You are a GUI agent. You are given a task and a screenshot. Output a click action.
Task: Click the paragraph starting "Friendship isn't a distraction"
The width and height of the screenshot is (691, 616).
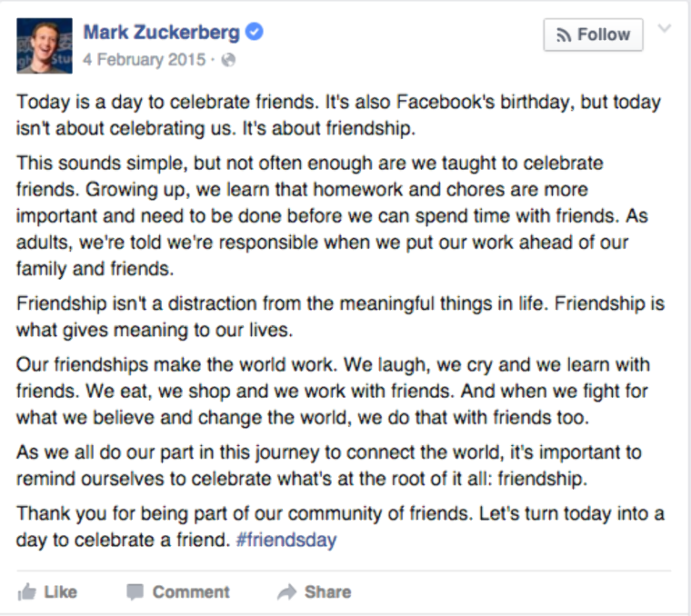pyautogui.click(x=340, y=316)
